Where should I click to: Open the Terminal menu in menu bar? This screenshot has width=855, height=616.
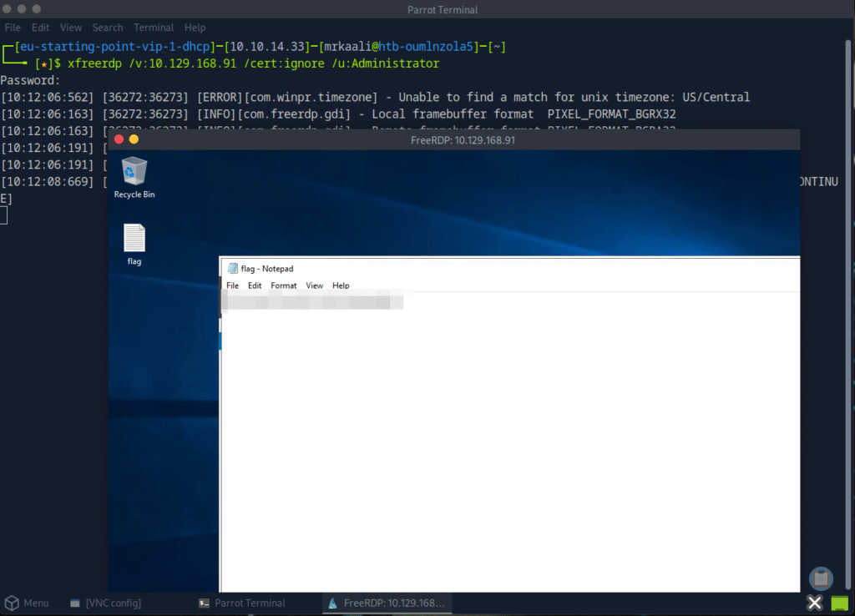pos(153,28)
